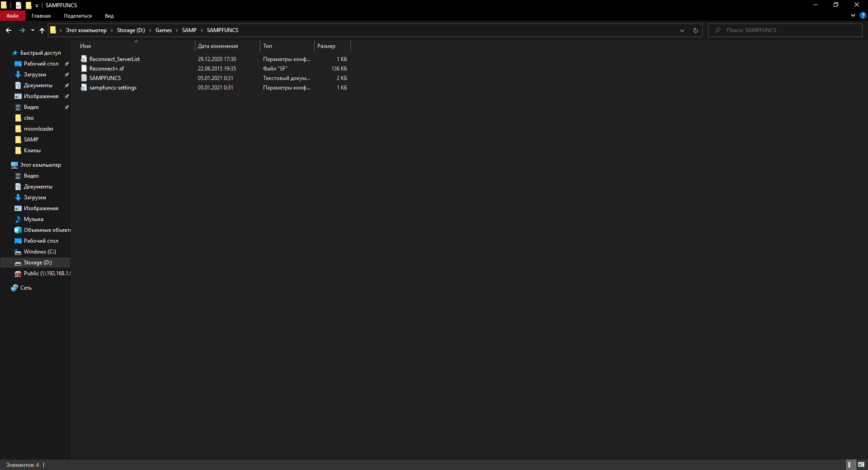Viewport: 868px width, 470px height.
Task: Open the Вид ribbon tab
Action: point(109,16)
